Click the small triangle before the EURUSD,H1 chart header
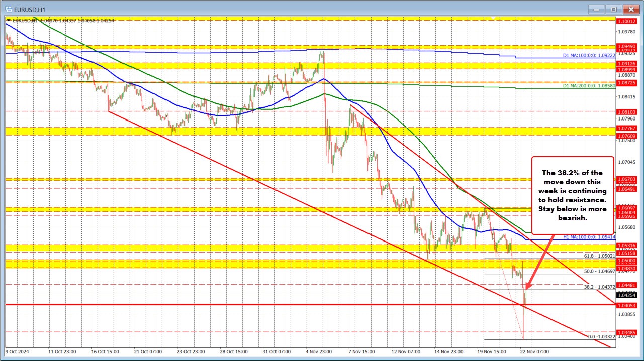 [8, 20]
